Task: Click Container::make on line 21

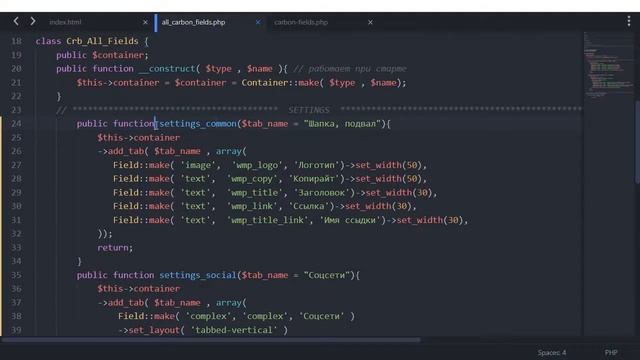Action: tap(280, 83)
